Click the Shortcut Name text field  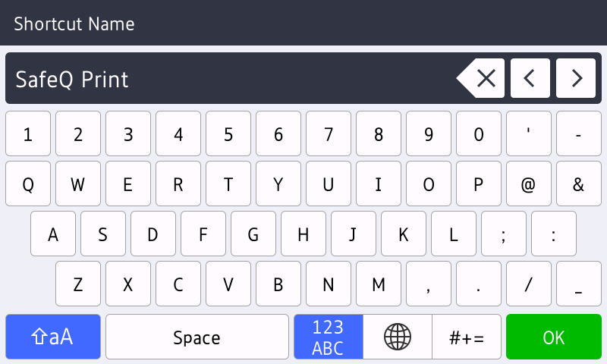pyautogui.click(x=228, y=78)
